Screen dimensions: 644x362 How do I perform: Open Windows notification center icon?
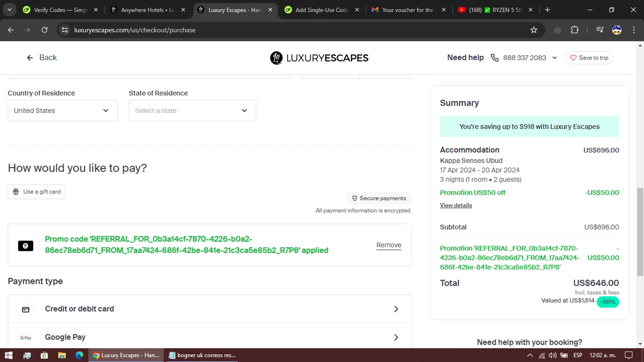click(x=629, y=355)
